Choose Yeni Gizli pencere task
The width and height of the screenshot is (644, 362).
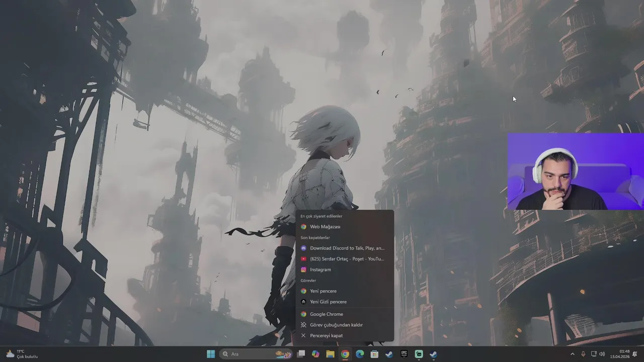tap(345, 302)
